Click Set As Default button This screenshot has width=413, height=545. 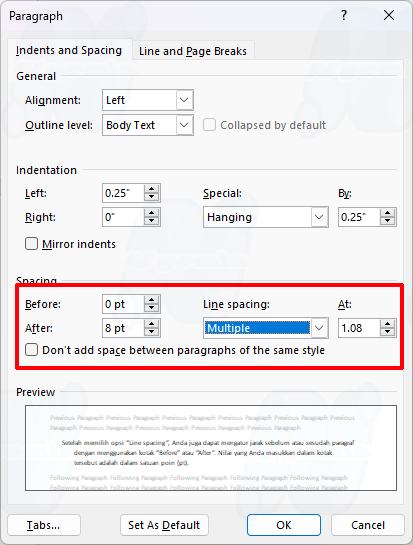point(164,525)
